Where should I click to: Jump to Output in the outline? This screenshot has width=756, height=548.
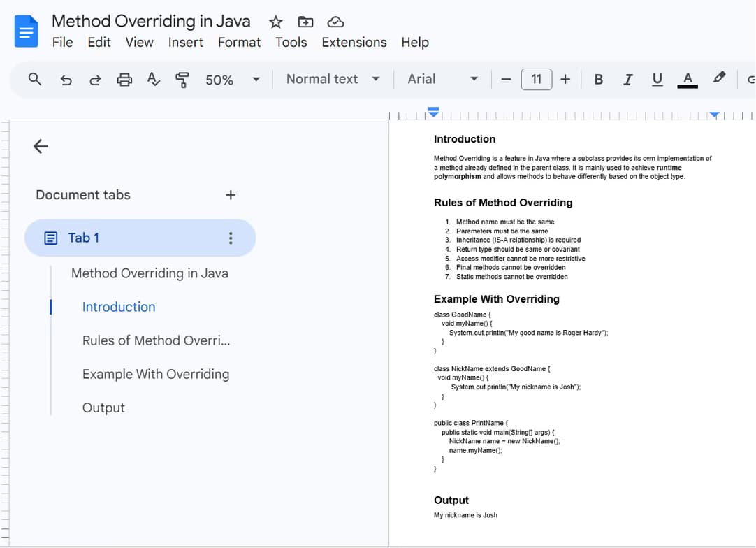point(103,408)
